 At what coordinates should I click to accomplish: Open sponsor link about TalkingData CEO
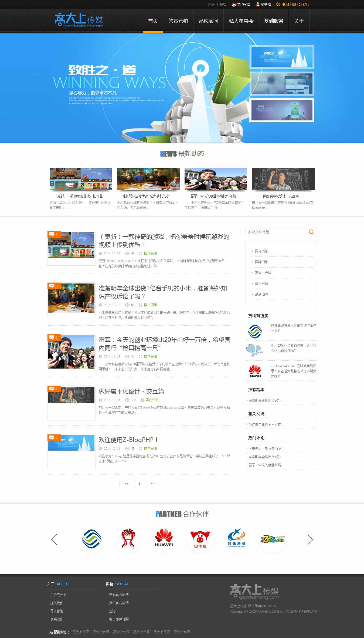[294, 371]
